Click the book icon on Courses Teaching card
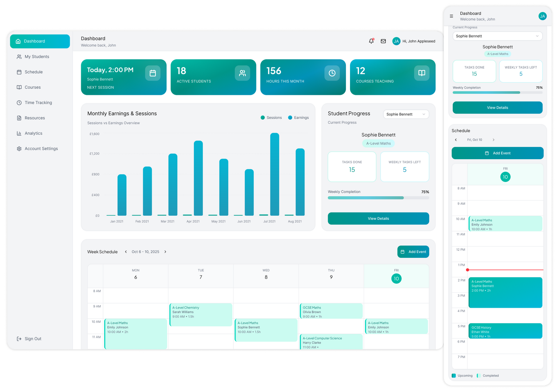Image resolution: width=559 pixels, height=392 pixels. 421,73
